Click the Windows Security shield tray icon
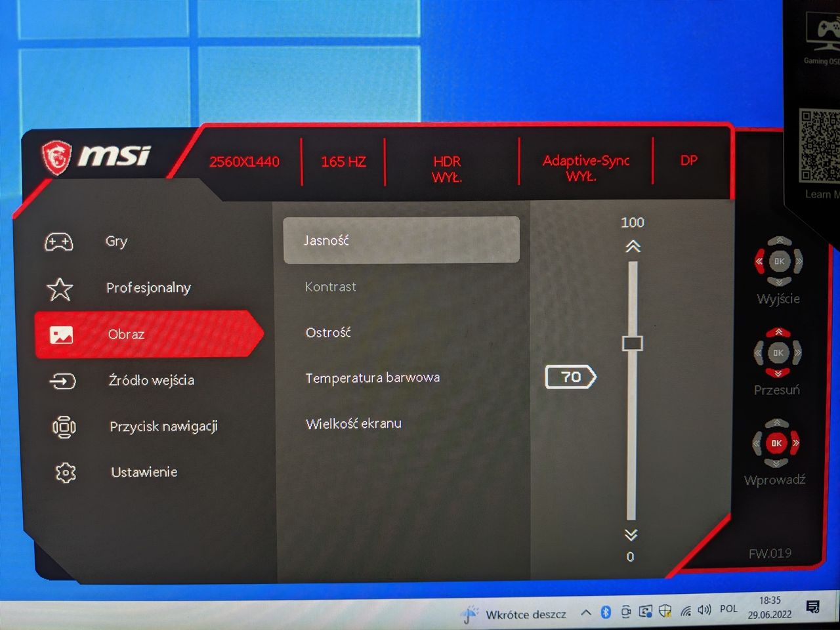 (x=665, y=612)
